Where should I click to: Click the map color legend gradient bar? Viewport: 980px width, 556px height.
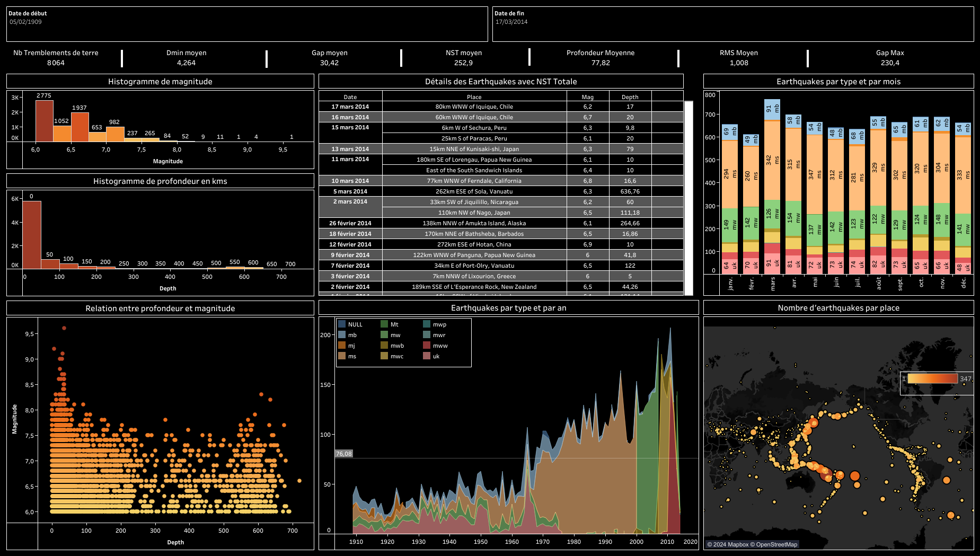click(x=933, y=378)
